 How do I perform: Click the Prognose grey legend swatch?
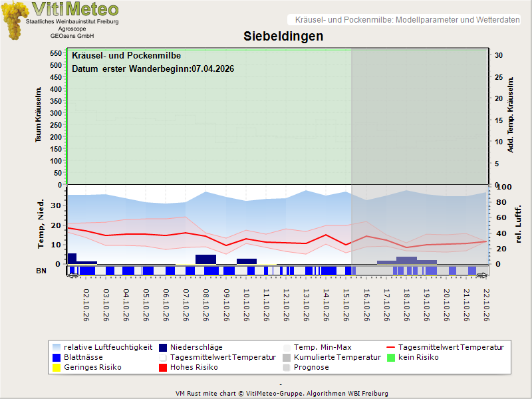click(x=287, y=368)
